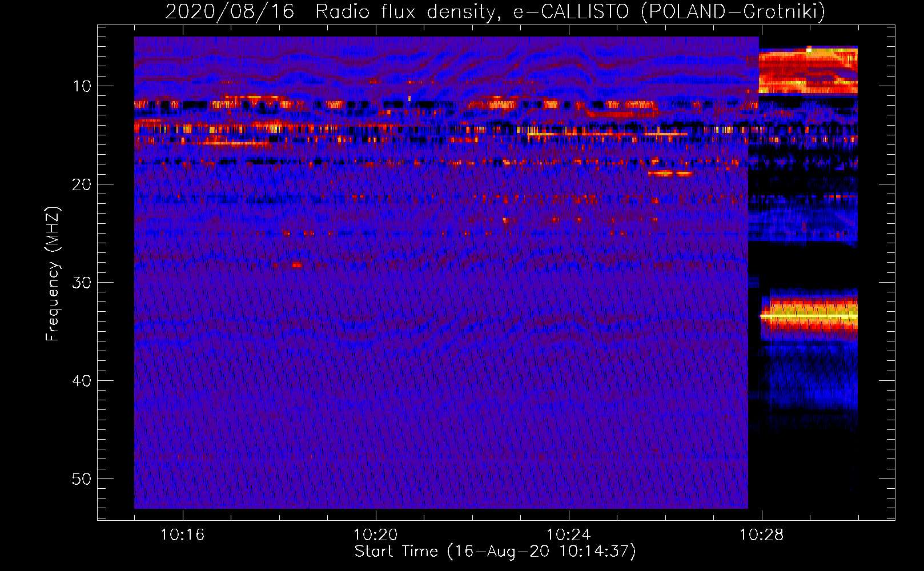
Task: Click the 'Frequency (MHZ)' axis label
Action: (x=53, y=274)
